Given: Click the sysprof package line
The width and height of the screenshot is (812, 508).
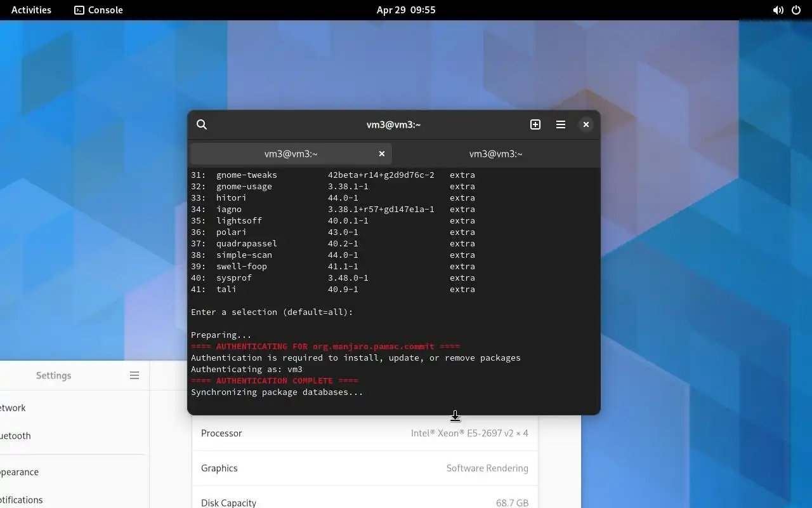Looking at the screenshot, I should click(333, 277).
